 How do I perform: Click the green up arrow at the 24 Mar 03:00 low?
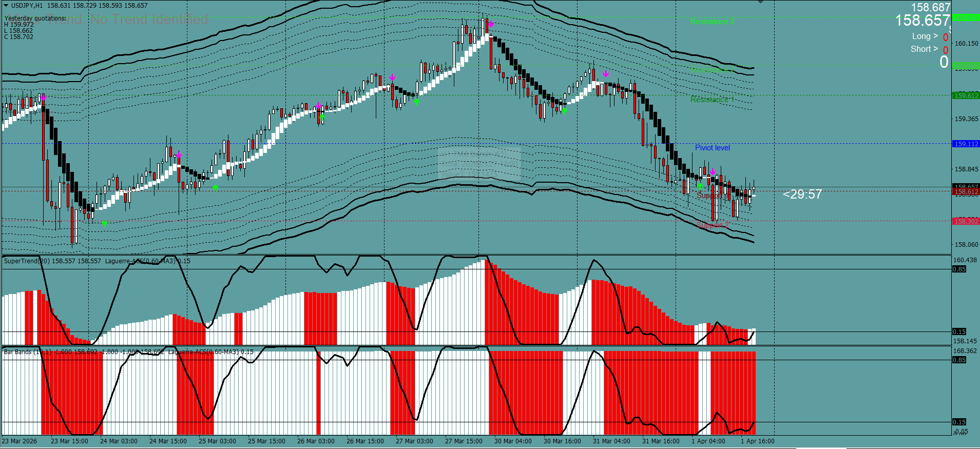pyautogui.click(x=105, y=224)
